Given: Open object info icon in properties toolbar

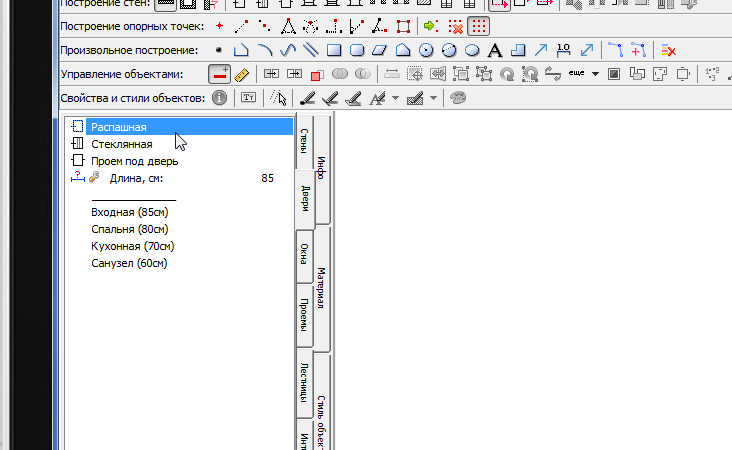Looking at the screenshot, I should coord(219,98).
